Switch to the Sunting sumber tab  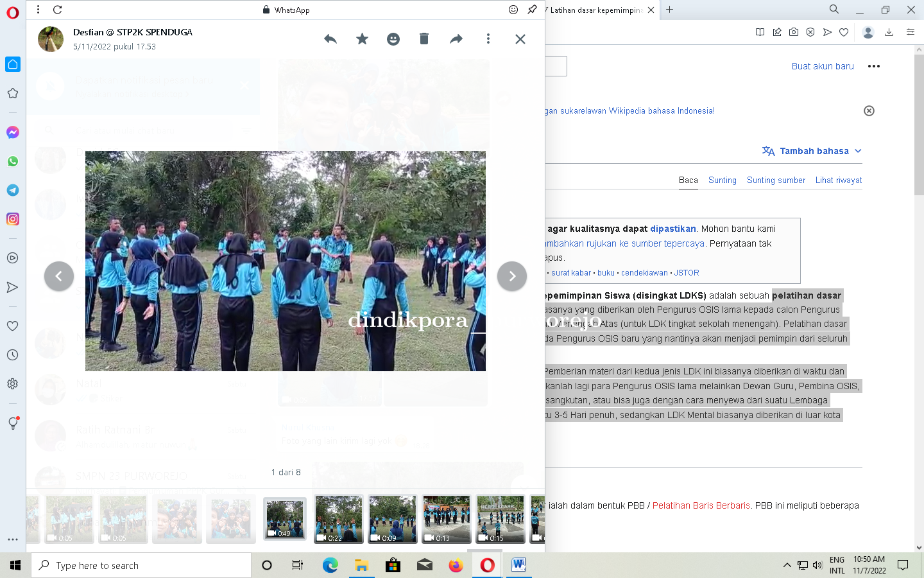tap(776, 180)
